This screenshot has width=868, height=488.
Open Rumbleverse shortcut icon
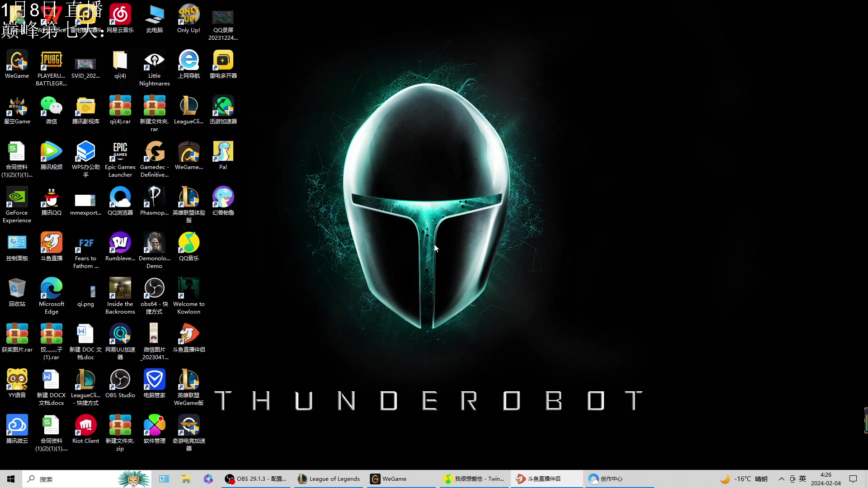tap(120, 247)
